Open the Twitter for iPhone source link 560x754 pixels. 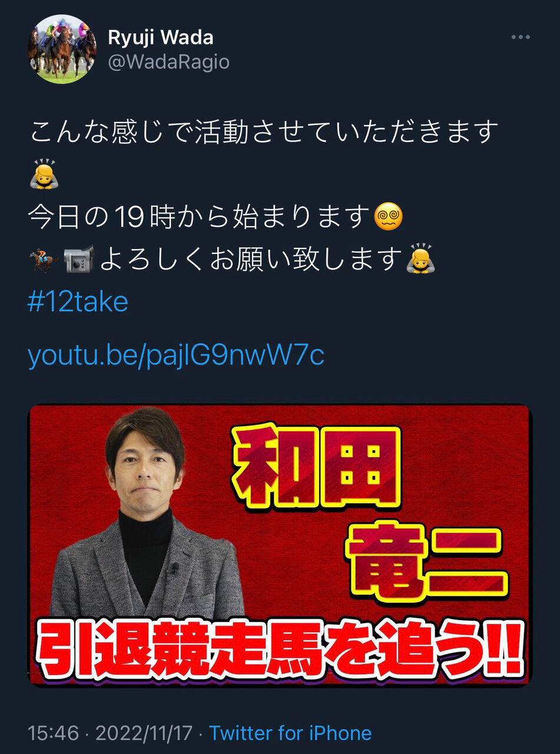pyautogui.click(x=290, y=733)
